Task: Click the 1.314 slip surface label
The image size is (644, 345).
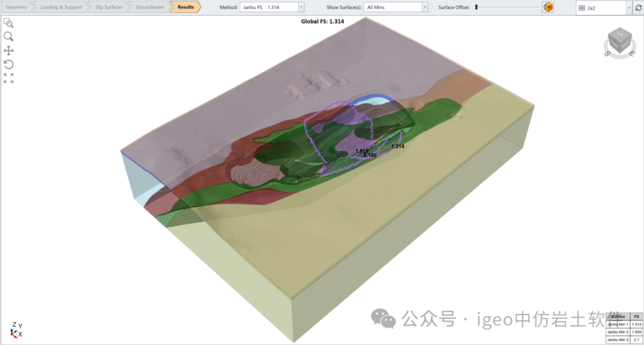Action: click(x=398, y=146)
